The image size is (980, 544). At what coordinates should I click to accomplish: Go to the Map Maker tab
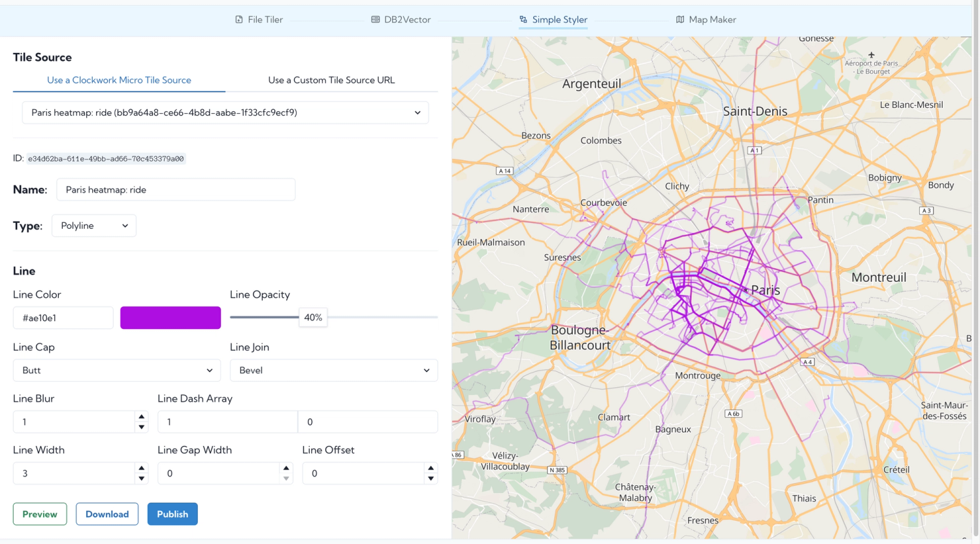(x=706, y=20)
